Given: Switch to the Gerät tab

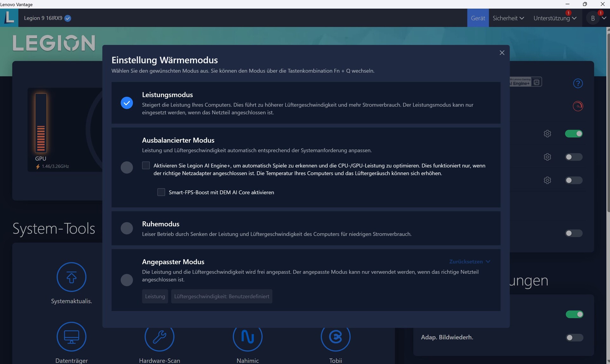Looking at the screenshot, I should [x=478, y=18].
